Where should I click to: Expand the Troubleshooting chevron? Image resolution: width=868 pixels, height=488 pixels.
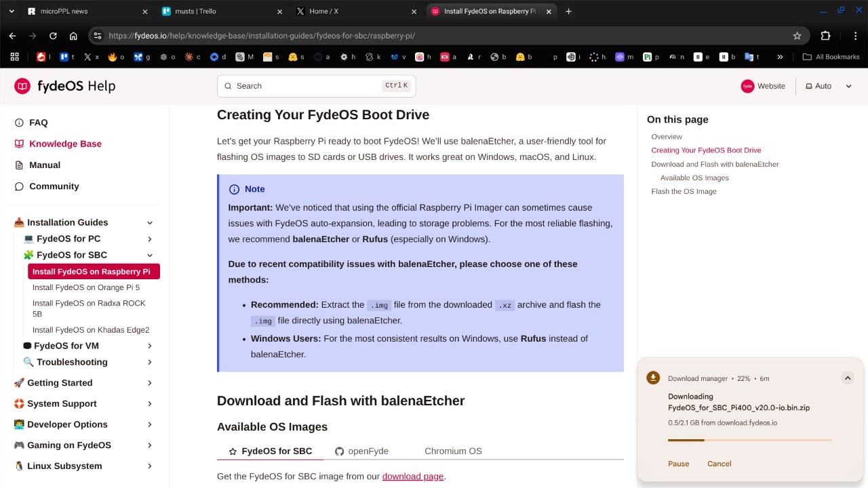point(150,362)
